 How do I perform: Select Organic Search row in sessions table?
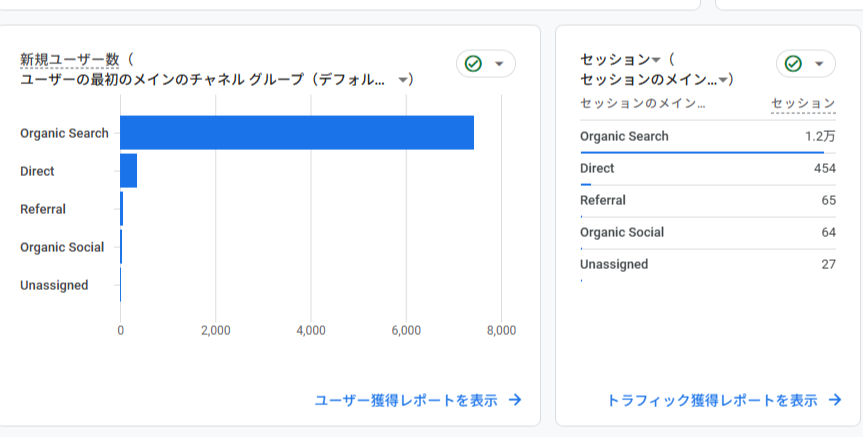(707, 137)
